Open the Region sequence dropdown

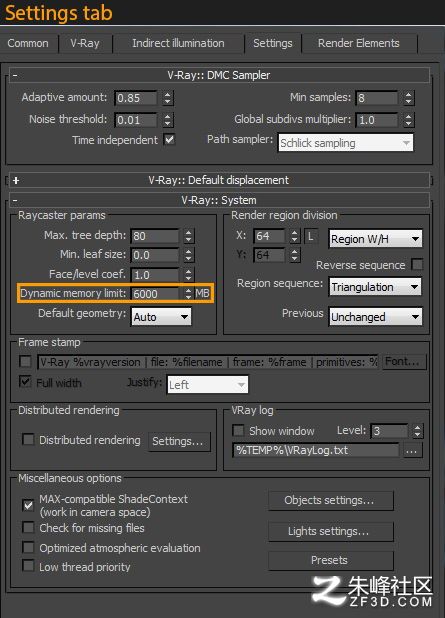coord(375,287)
